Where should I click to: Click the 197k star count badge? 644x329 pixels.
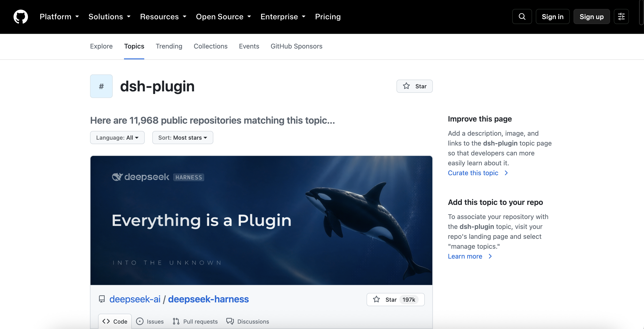(409, 300)
